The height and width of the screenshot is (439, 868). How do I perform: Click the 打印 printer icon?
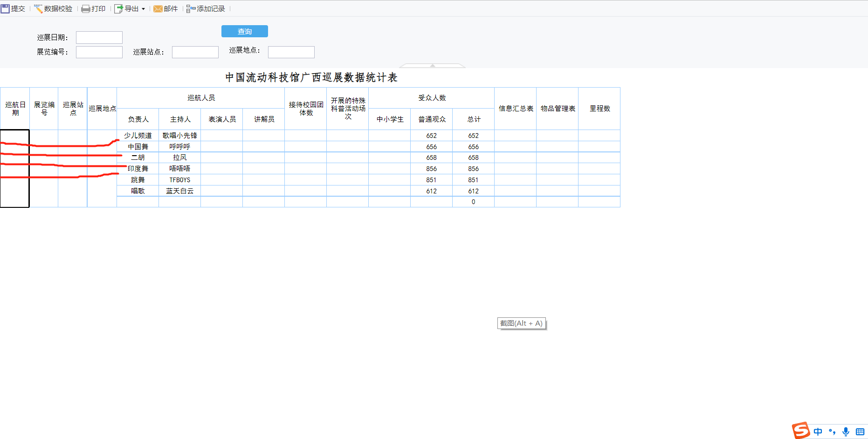86,9
